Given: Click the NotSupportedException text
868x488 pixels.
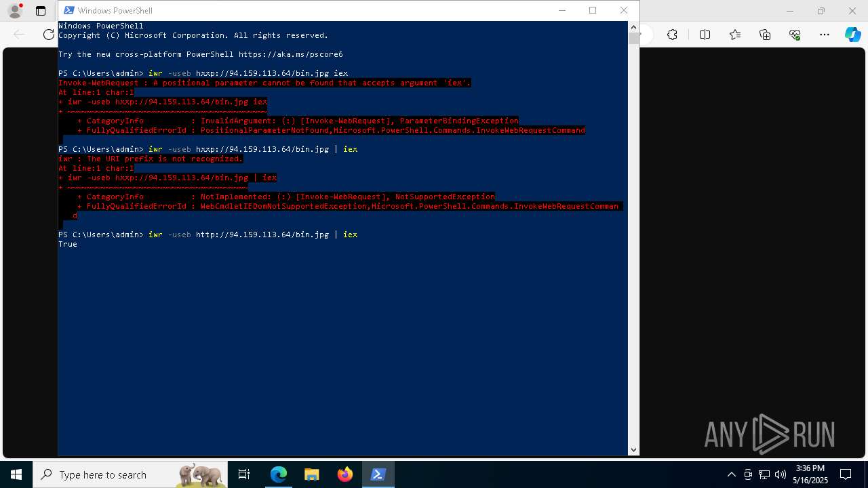Looking at the screenshot, I should (x=445, y=197).
